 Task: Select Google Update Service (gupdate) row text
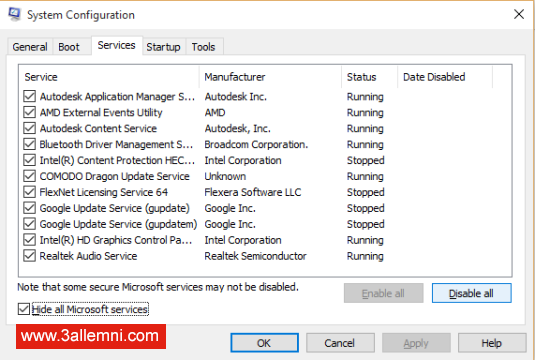pyautogui.click(x=115, y=208)
